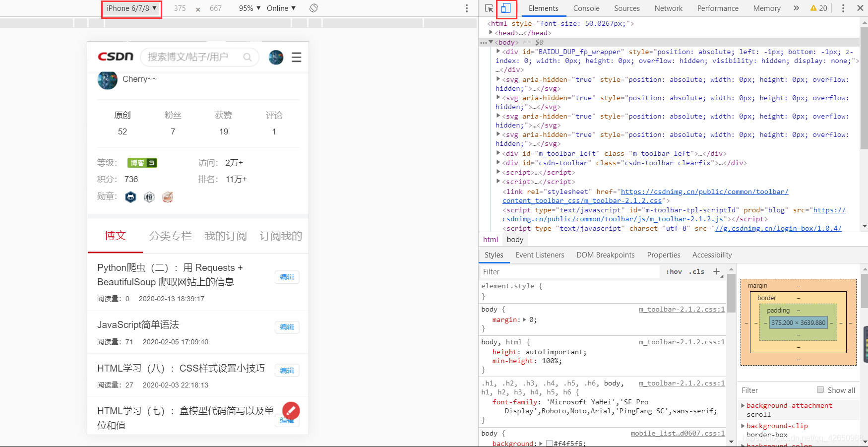This screenshot has height=447, width=868.
Task: Expand margin shorthand triangle in body rule
Action: [x=525, y=320]
